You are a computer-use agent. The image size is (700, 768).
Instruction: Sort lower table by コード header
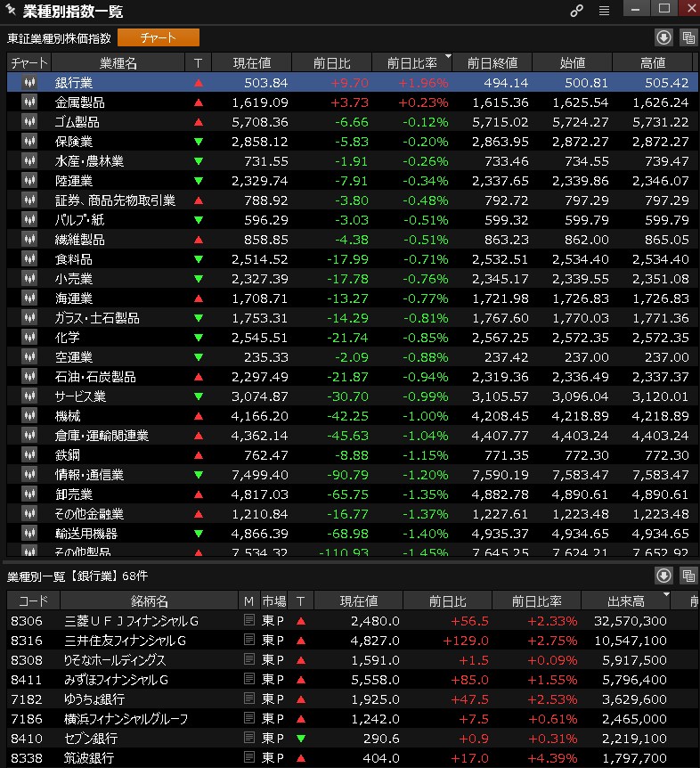33,601
